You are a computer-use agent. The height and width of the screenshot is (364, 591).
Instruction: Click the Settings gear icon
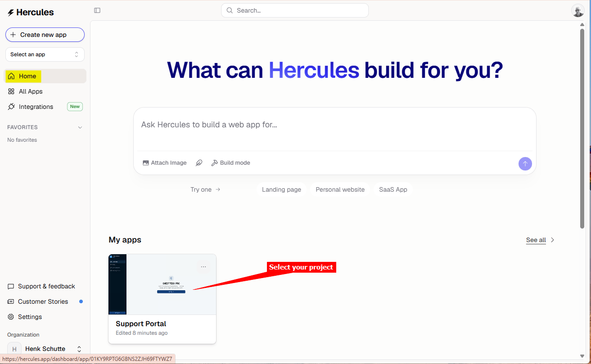pos(11,317)
